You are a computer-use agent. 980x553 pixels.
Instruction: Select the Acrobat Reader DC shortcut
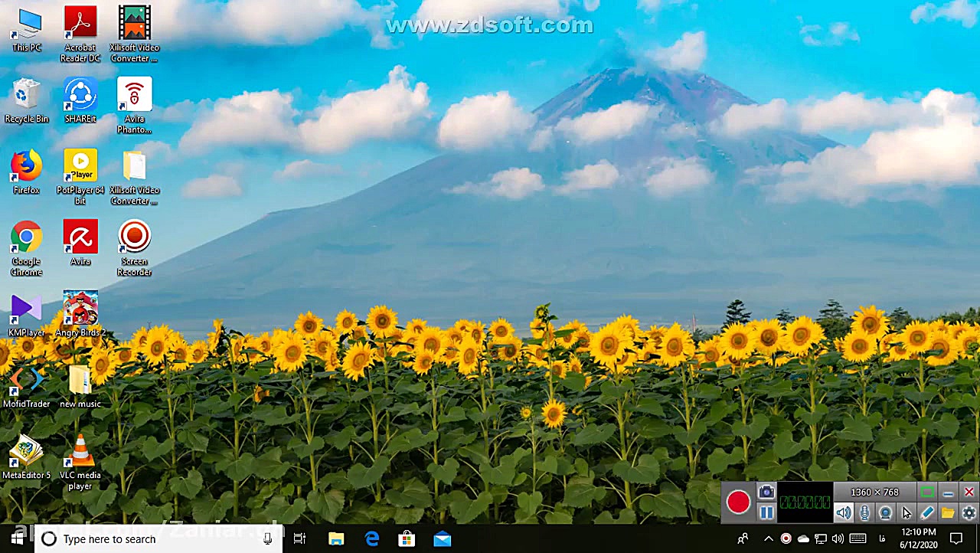pyautogui.click(x=80, y=34)
